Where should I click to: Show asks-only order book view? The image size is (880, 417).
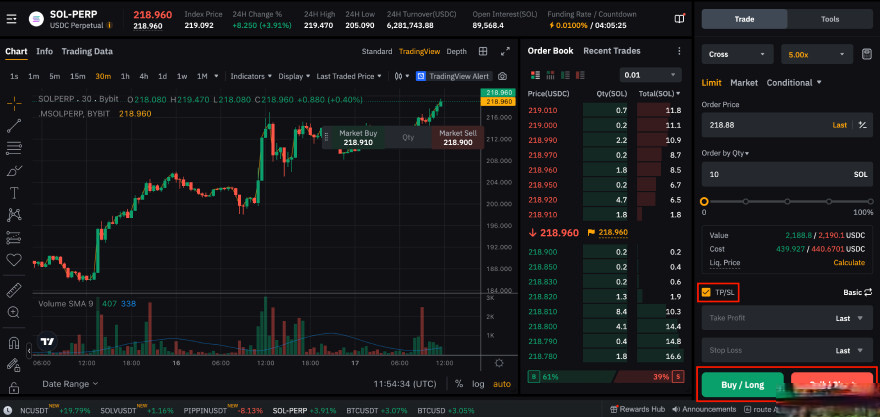tap(580, 75)
